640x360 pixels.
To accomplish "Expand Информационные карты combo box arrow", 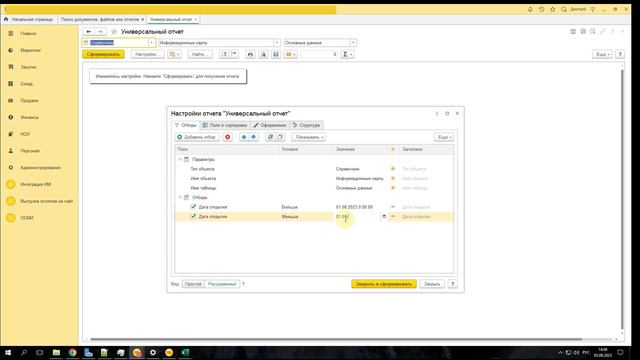I will pyautogui.click(x=277, y=43).
